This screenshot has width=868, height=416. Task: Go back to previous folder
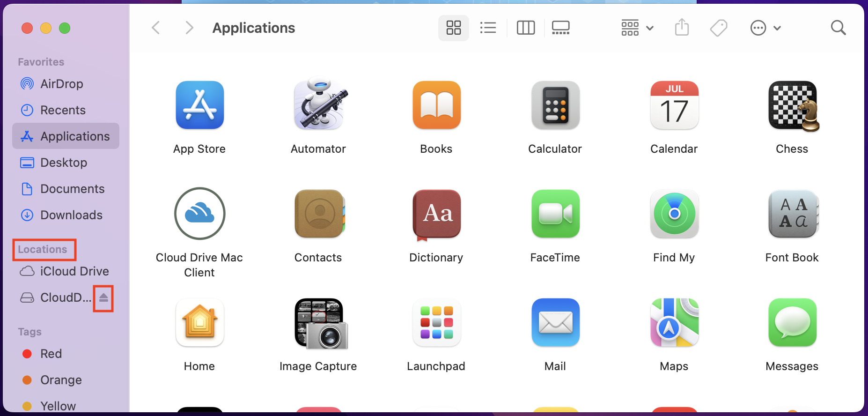(x=156, y=28)
